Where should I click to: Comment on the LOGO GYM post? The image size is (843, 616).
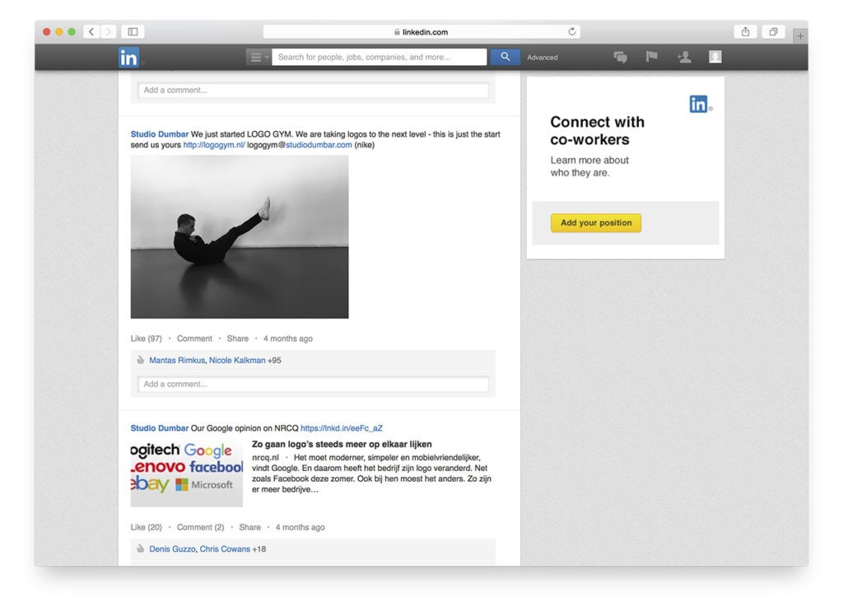pyautogui.click(x=194, y=338)
